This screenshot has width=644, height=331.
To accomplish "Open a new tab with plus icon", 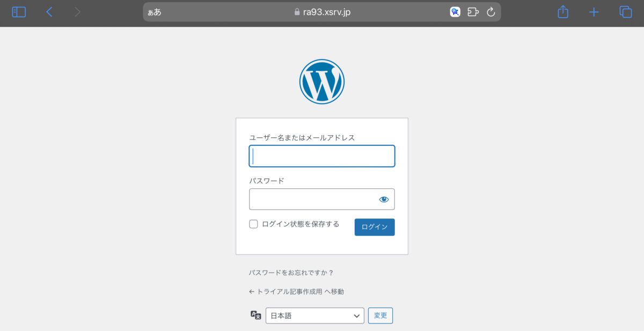I will coord(594,12).
